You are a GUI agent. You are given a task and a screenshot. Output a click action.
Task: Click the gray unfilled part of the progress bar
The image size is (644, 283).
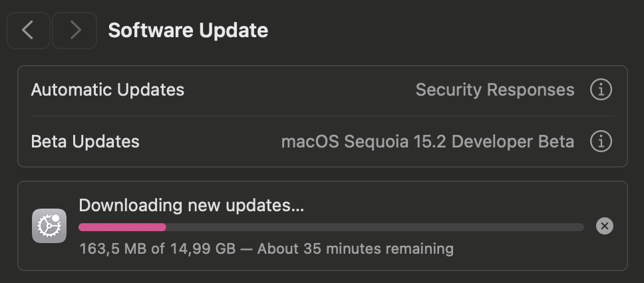[375, 227]
